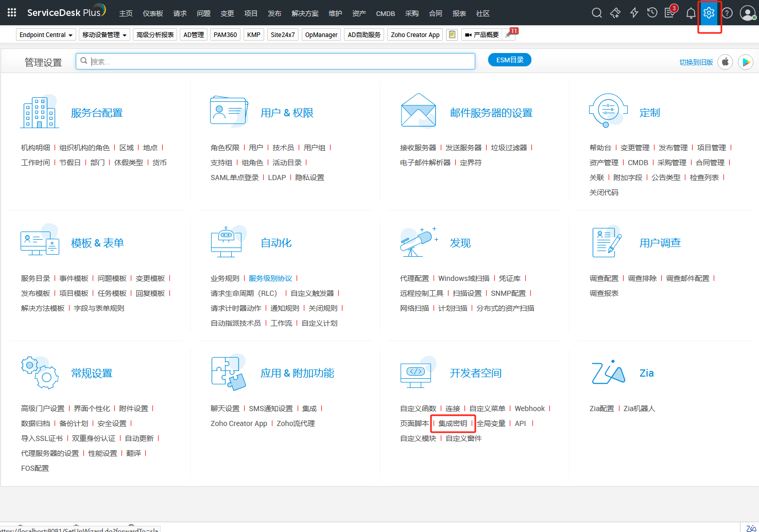The height and width of the screenshot is (532, 759).
Task: Open the Windows域扫描 link
Action: coord(464,278)
